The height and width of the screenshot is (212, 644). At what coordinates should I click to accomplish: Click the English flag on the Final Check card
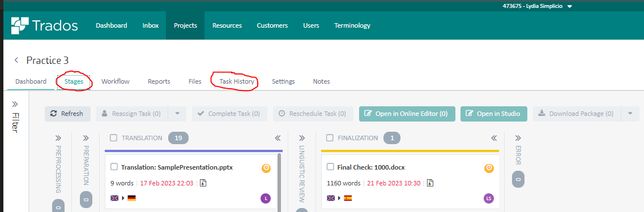[x=331, y=198]
